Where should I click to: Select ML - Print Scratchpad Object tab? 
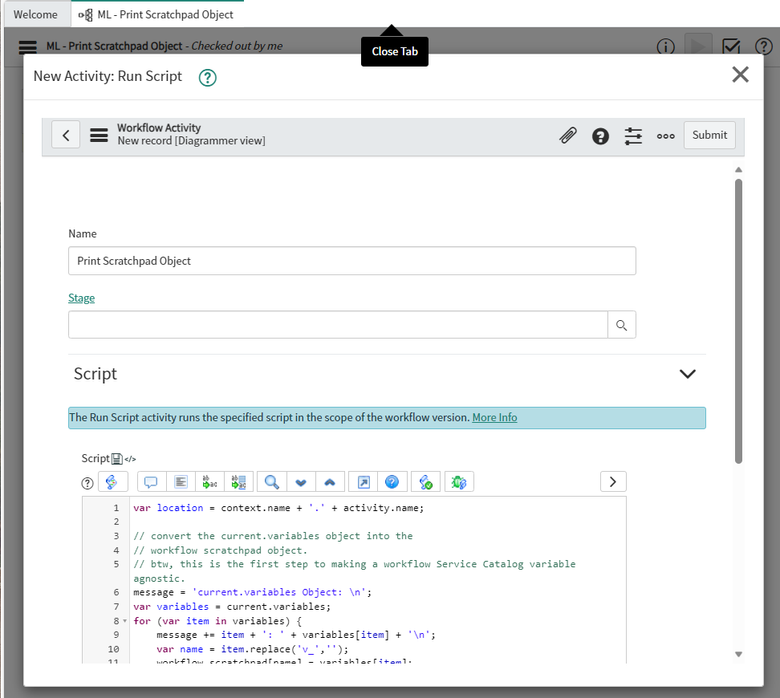coord(157,14)
